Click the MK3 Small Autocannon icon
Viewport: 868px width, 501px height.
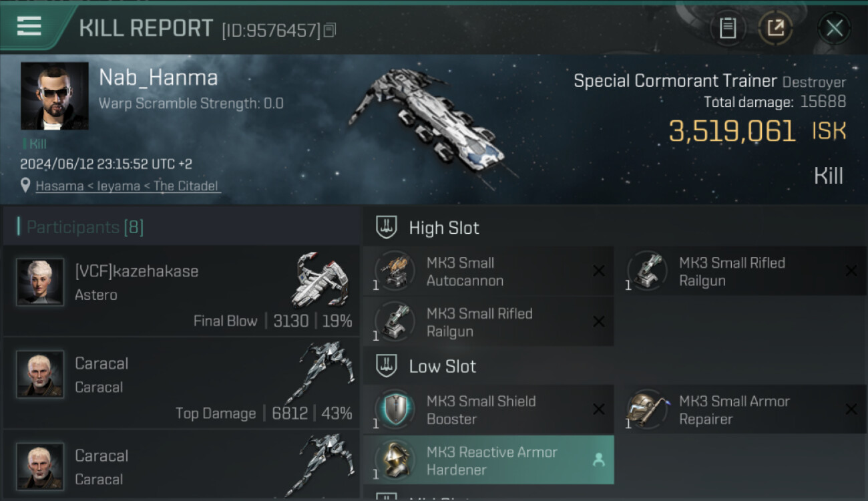pos(395,271)
